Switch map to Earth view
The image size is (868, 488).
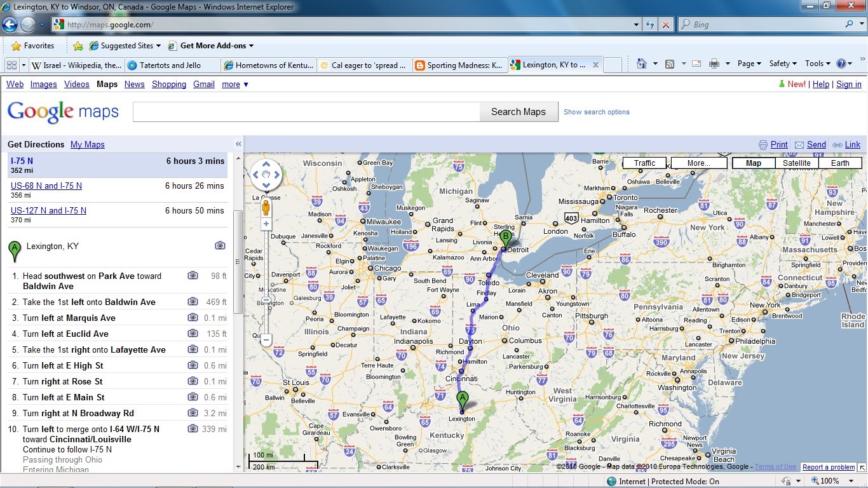[839, 163]
